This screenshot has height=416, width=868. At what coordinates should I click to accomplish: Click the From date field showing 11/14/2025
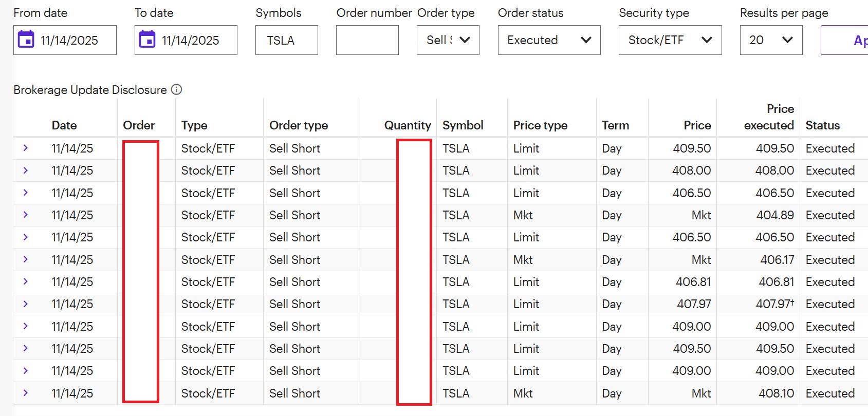pos(69,40)
